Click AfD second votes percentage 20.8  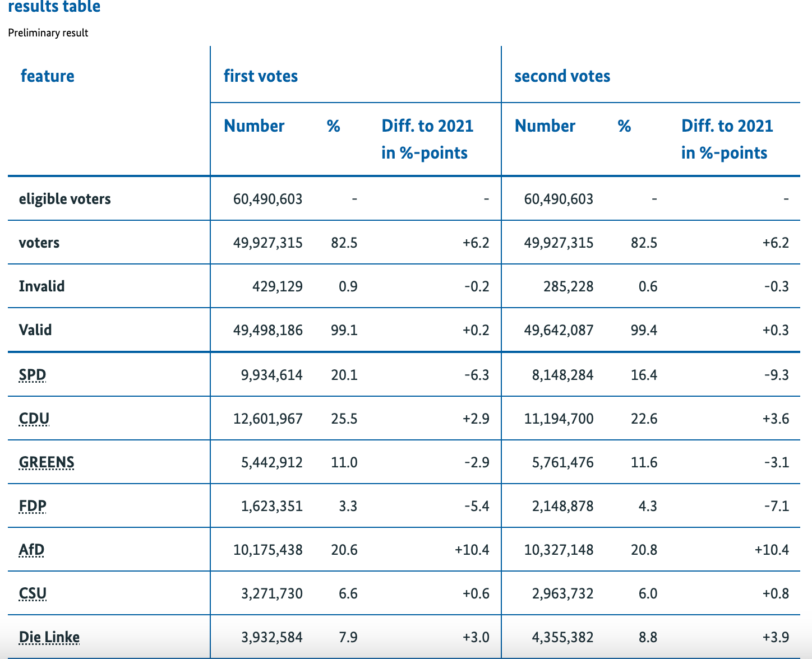[x=644, y=550]
